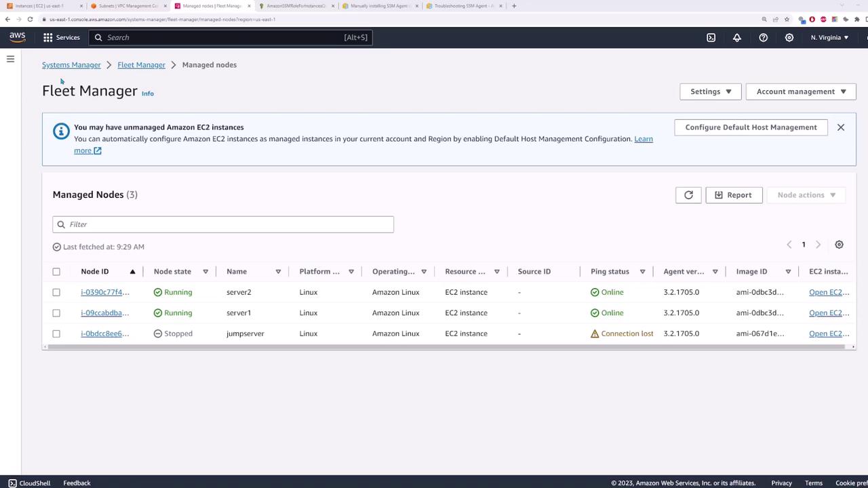Click the browser back arrow
This screenshot has height=488, width=868.
point(7,19)
